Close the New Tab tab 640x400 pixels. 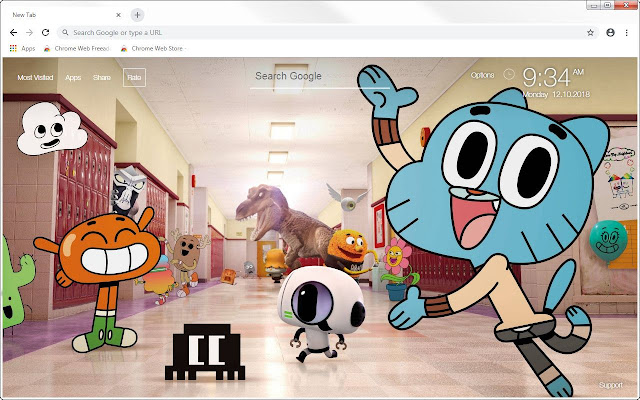pyautogui.click(x=118, y=15)
